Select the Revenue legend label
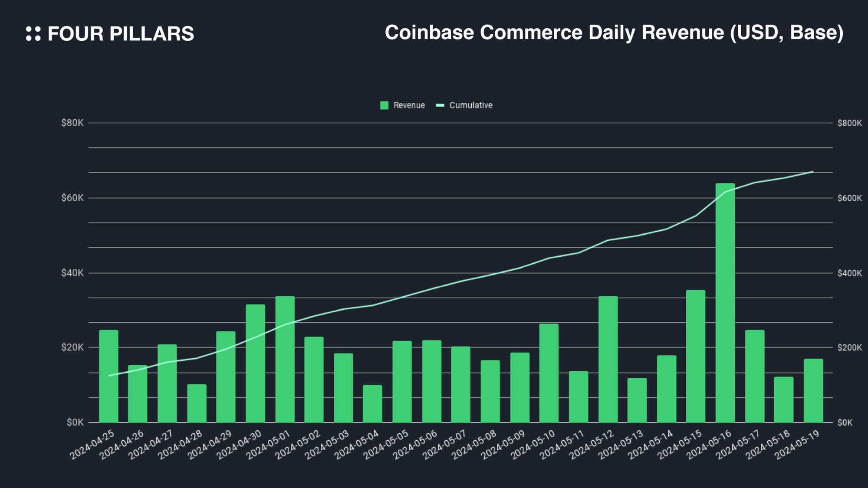Screen dimensions: 868x488 (409, 105)
